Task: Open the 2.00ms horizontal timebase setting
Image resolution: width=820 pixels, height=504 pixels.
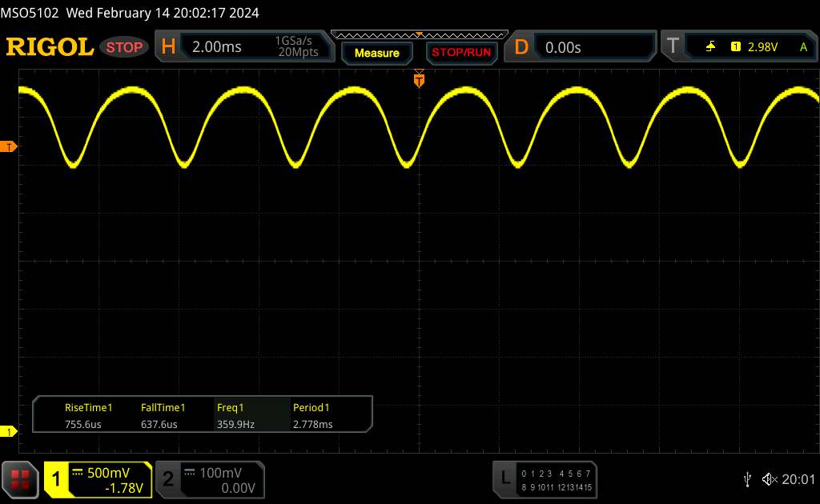Action: pos(217,47)
